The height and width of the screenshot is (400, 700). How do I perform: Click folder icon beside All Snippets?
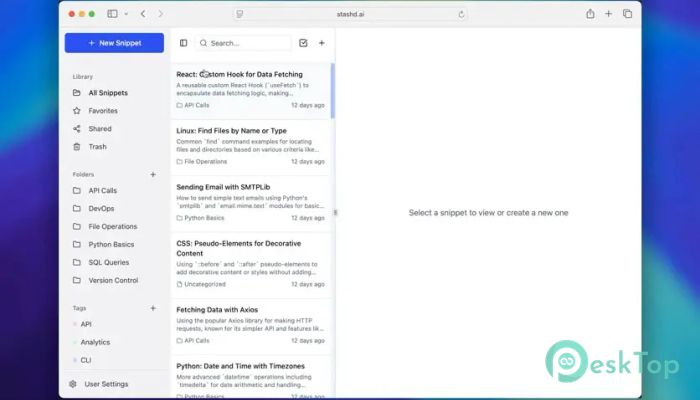point(77,93)
